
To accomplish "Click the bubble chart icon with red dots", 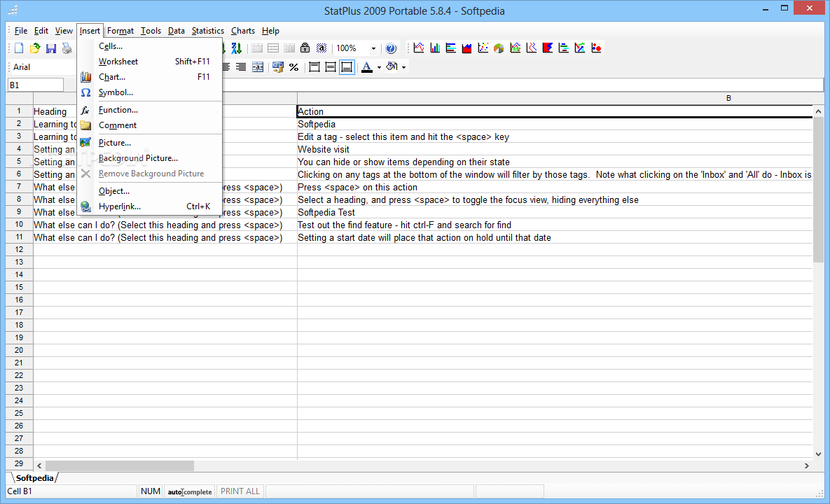I will pos(597,48).
